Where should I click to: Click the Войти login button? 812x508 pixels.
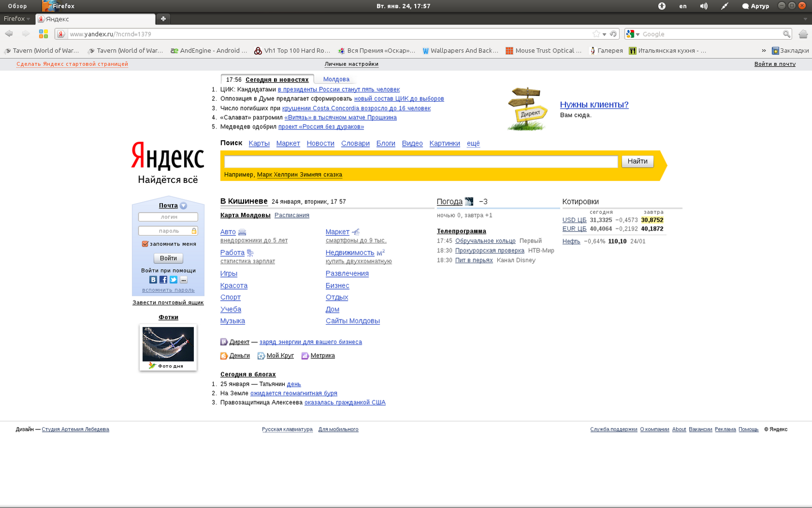click(168, 258)
